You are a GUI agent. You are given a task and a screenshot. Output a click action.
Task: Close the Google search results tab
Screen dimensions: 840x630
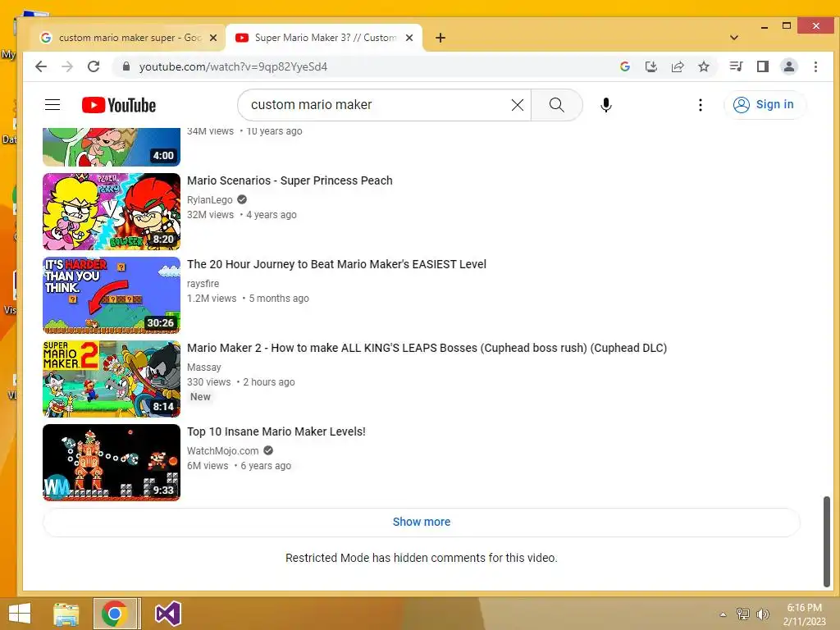tap(213, 38)
